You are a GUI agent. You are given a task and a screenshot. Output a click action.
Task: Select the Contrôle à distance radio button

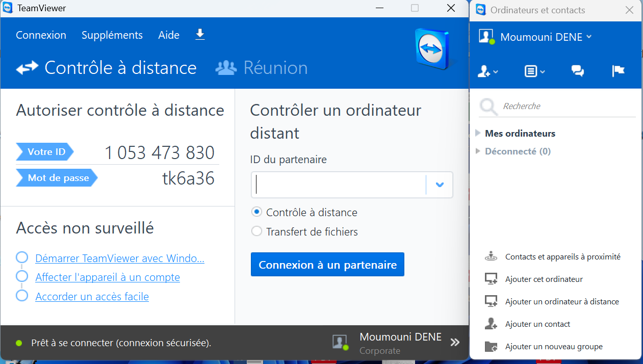pos(257,212)
